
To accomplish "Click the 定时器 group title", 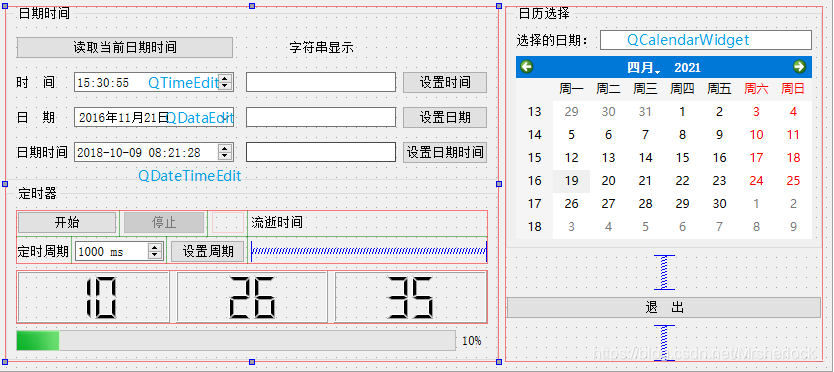I will [37, 193].
